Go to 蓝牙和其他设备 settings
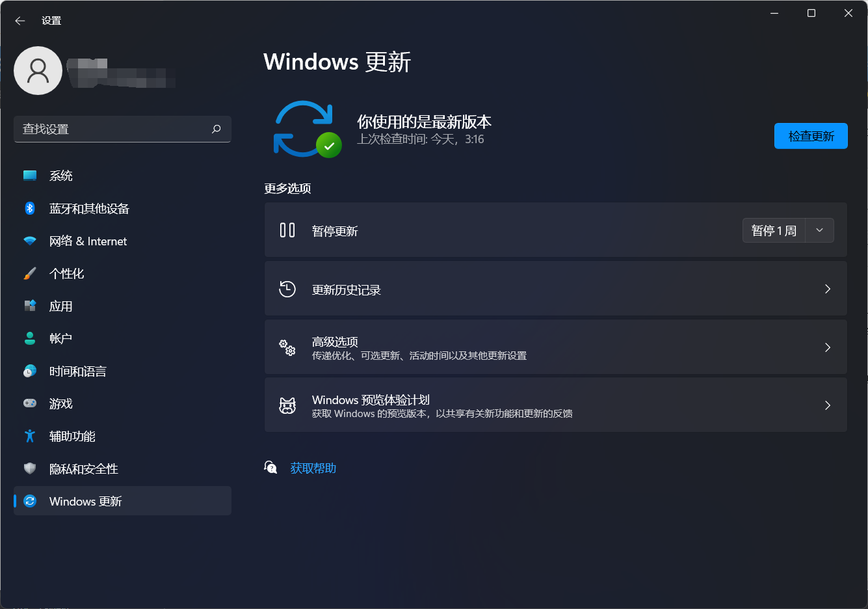 click(x=122, y=208)
